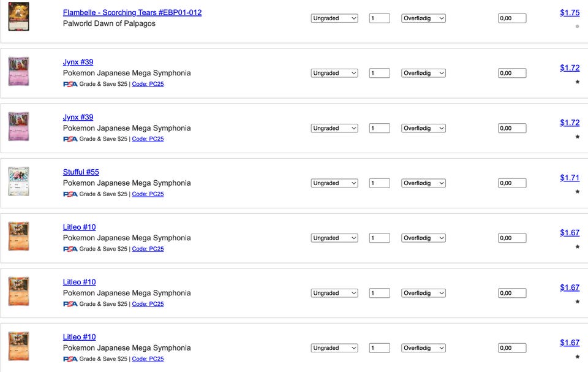Click the star icon in the bottom Litleo #10 row
This screenshot has height=372, width=588.
coord(578,357)
